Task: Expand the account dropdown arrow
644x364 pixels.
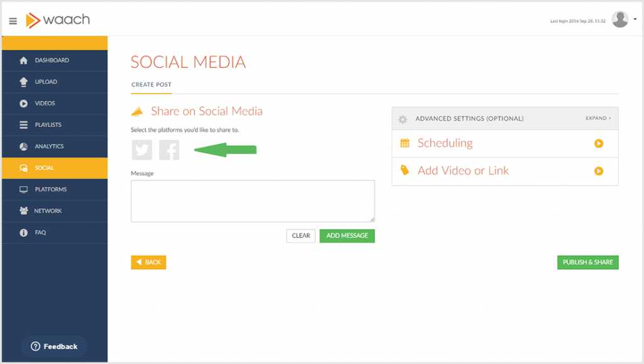Action: click(x=635, y=19)
